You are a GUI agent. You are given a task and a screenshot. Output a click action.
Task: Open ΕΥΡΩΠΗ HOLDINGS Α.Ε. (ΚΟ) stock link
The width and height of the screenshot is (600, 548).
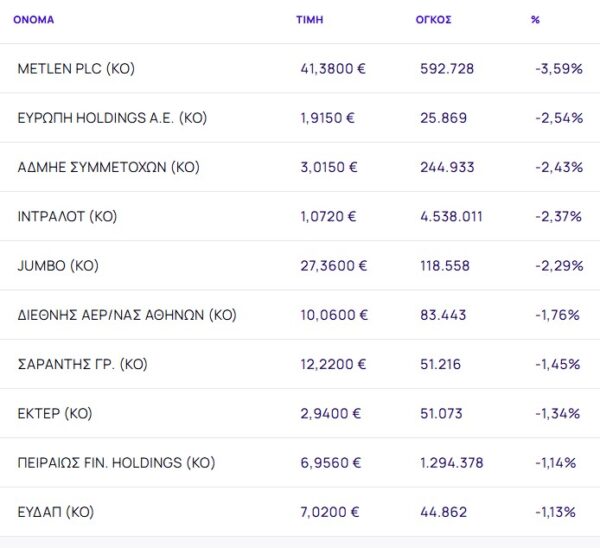(x=112, y=118)
